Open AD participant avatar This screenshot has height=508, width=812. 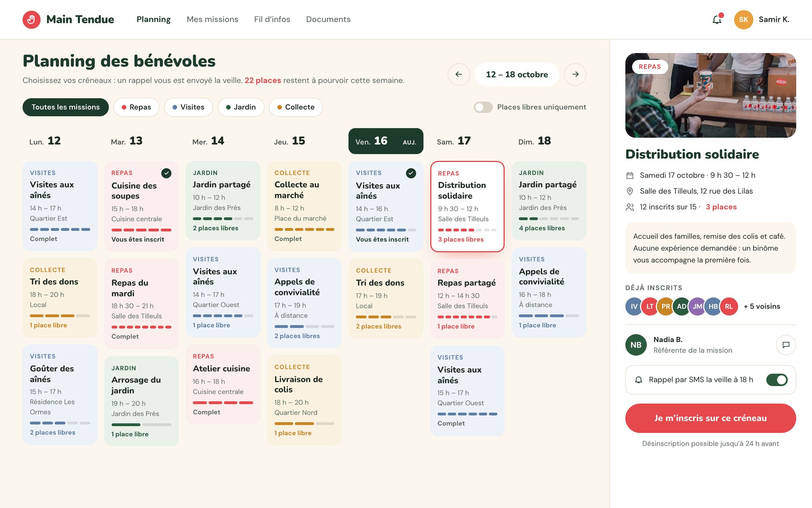click(x=681, y=306)
